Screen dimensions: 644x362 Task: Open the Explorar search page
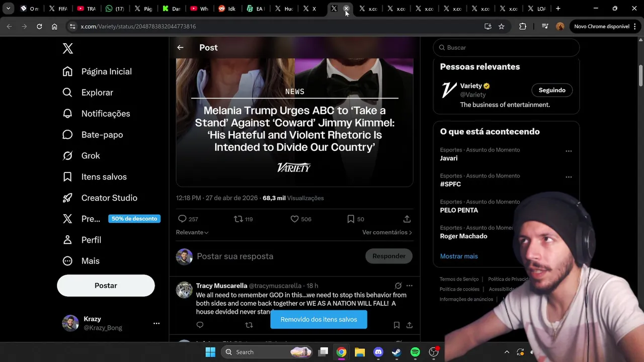point(88,93)
